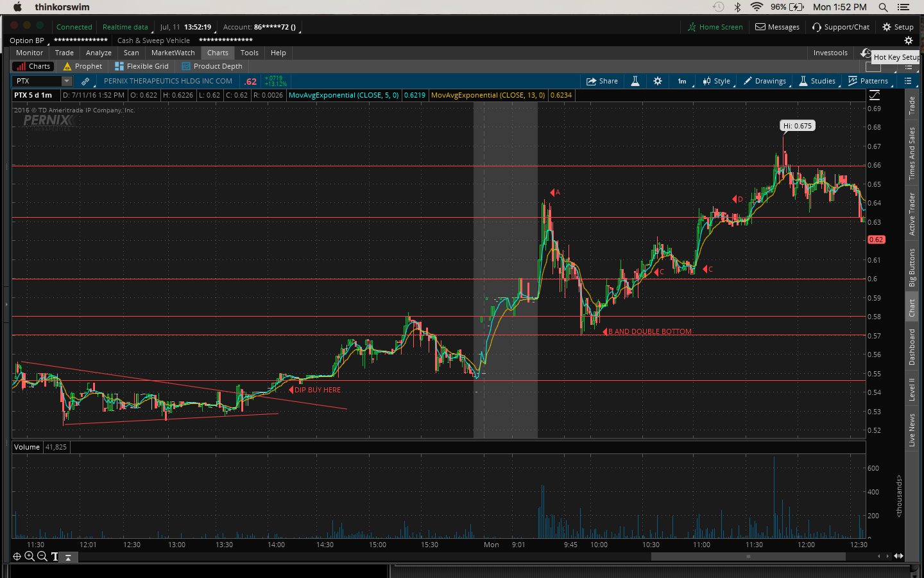
Task: Click the scroll-to-latest double arrow icon
Action: tap(898, 556)
